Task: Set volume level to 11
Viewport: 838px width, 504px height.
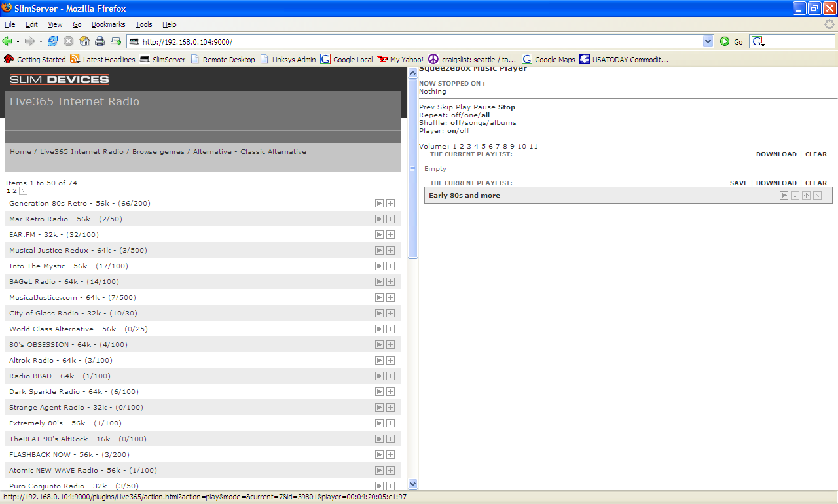Action: (533, 147)
